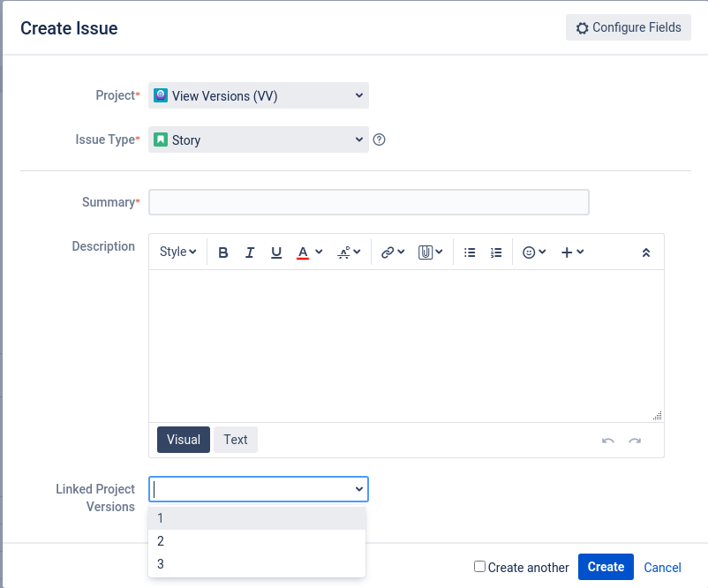This screenshot has height=588, width=708.
Task: Open the Style dropdown
Action: [178, 252]
